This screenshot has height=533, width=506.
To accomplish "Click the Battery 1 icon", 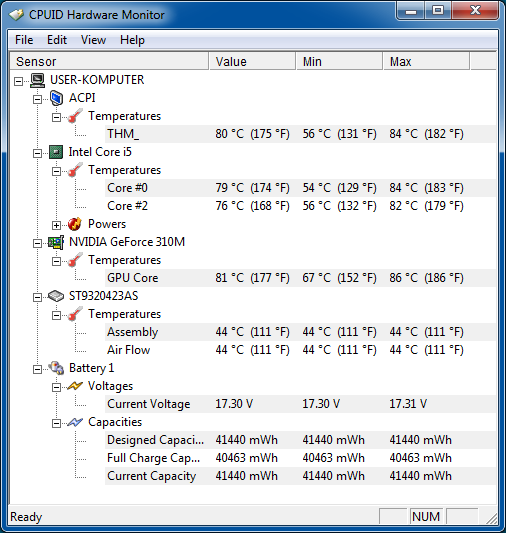I will tap(56, 368).
